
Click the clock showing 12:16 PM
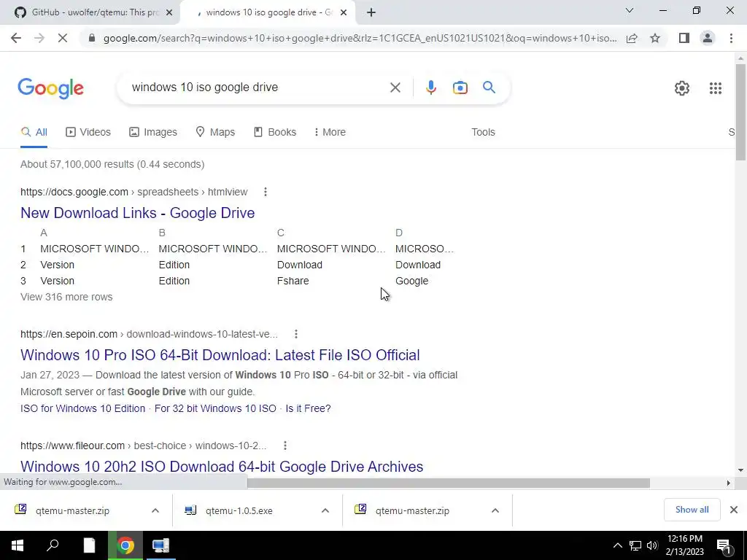684,539
